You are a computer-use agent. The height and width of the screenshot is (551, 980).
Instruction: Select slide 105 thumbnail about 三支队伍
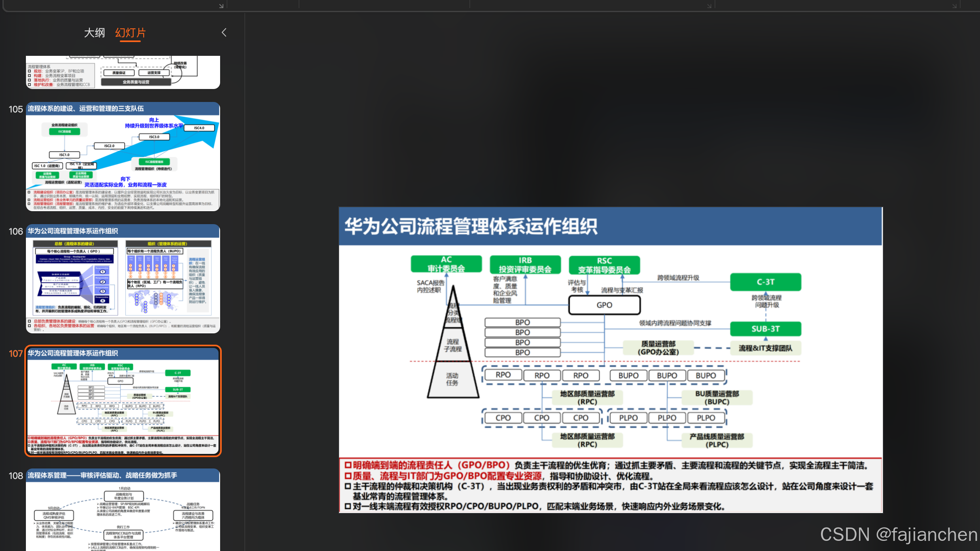[123, 157]
